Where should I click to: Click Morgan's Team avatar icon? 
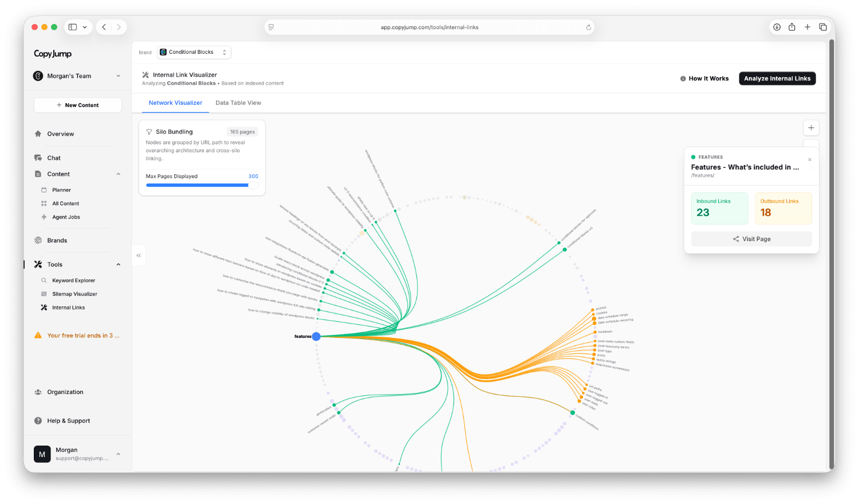click(x=38, y=76)
